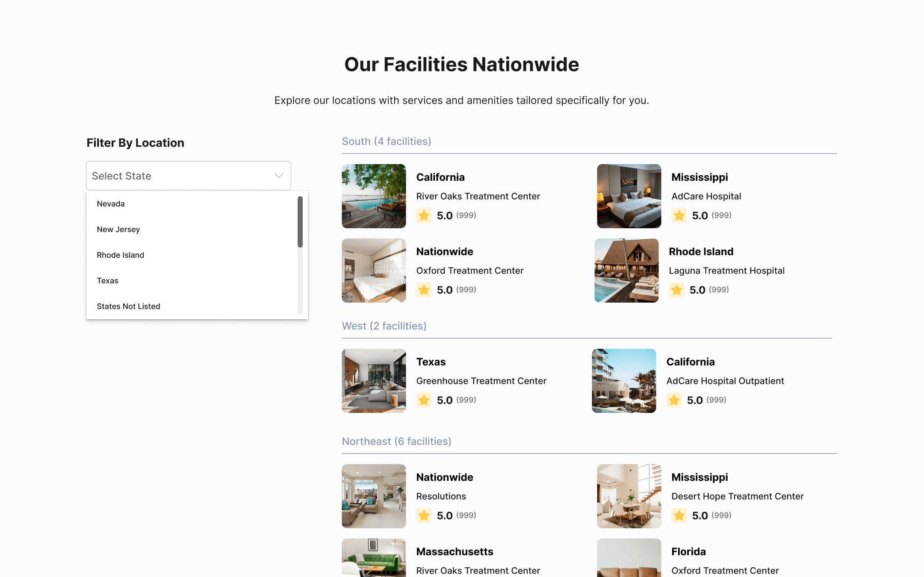Select New Jersey from the dropdown options
Viewport: 924px width, 577px height.
[x=118, y=229]
